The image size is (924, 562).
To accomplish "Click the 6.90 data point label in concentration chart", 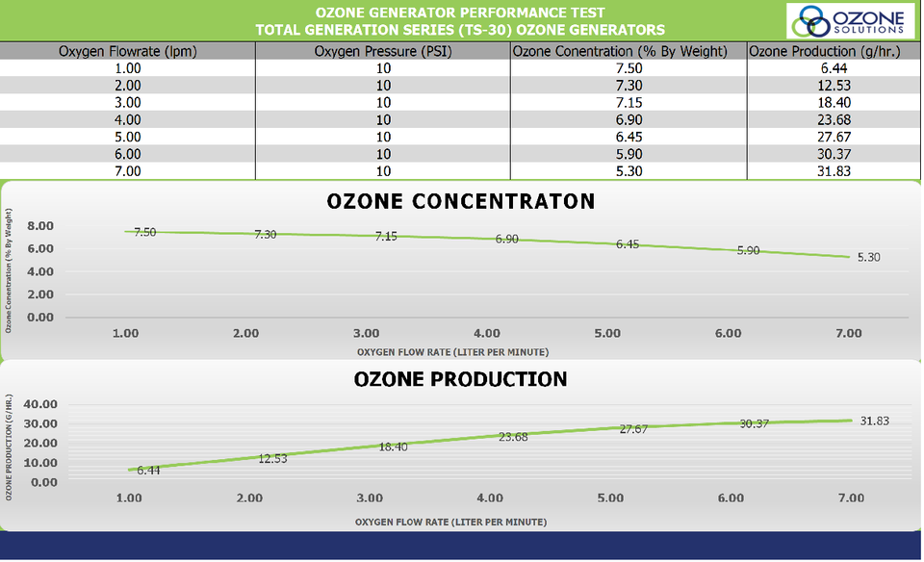I will pyautogui.click(x=507, y=239).
